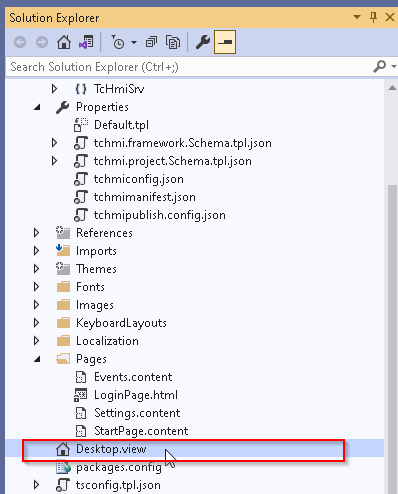Expand the Images folder
398x494 pixels.
click(x=36, y=305)
